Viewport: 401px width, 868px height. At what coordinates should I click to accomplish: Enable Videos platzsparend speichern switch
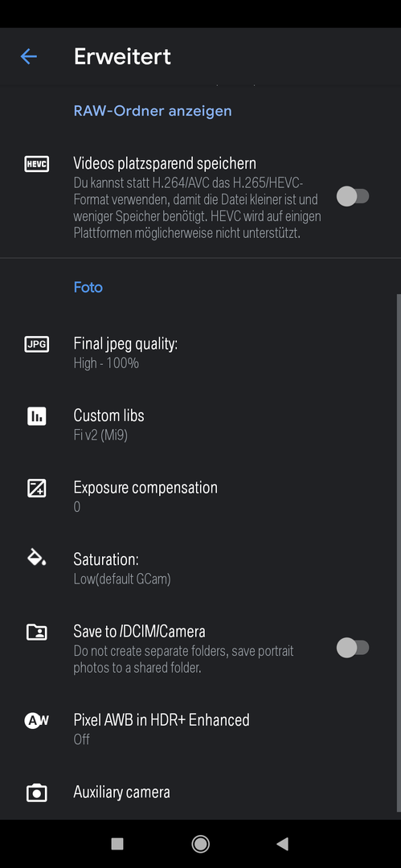point(353,197)
